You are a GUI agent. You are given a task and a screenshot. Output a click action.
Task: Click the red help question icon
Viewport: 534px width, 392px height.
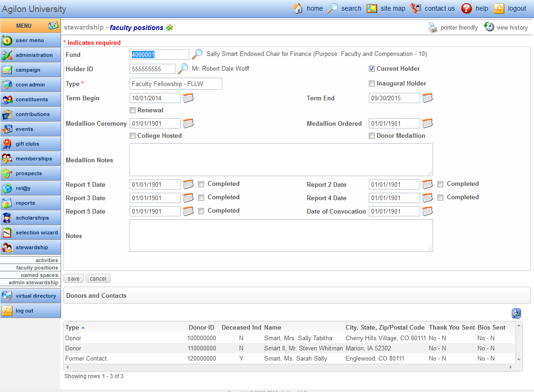pyautogui.click(x=466, y=8)
